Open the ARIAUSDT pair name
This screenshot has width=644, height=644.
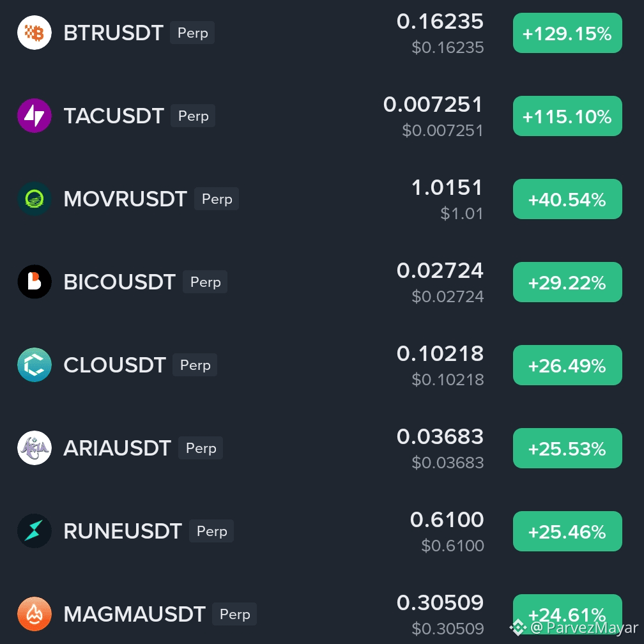coord(117,448)
